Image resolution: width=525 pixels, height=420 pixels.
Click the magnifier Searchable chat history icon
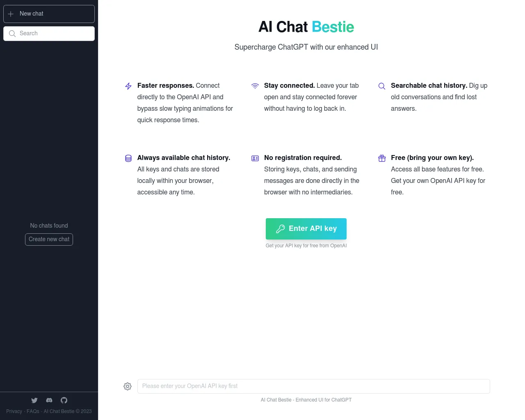381,86
